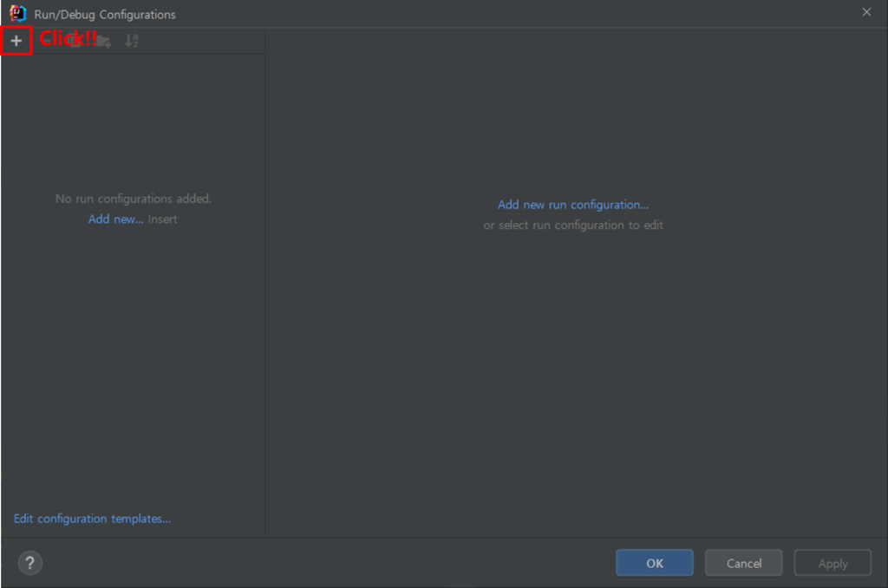Sort configurations alphabetically using the toolbar icon
Screen dimensions: 888x588
coord(132,41)
